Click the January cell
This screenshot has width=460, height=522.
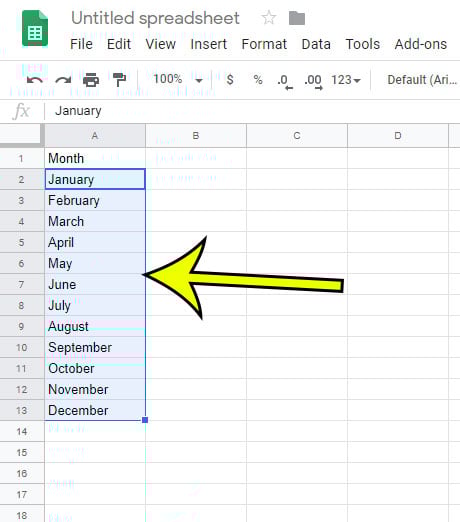pos(95,179)
